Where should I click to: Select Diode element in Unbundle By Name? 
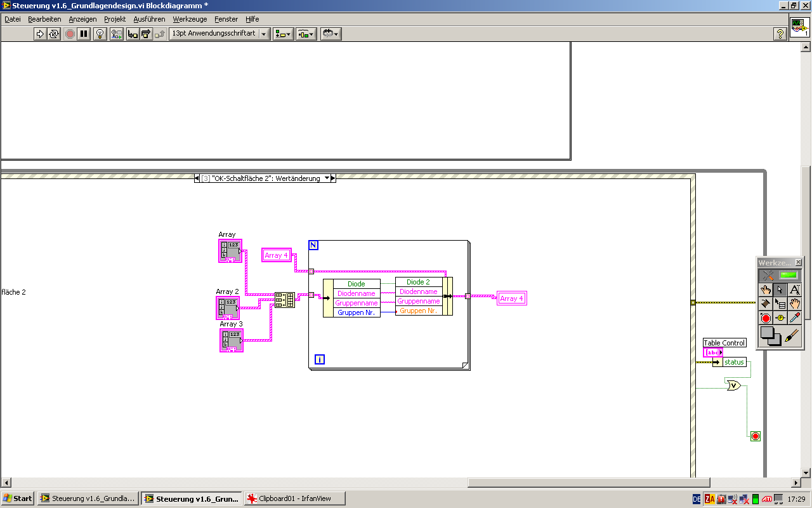pos(357,284)
